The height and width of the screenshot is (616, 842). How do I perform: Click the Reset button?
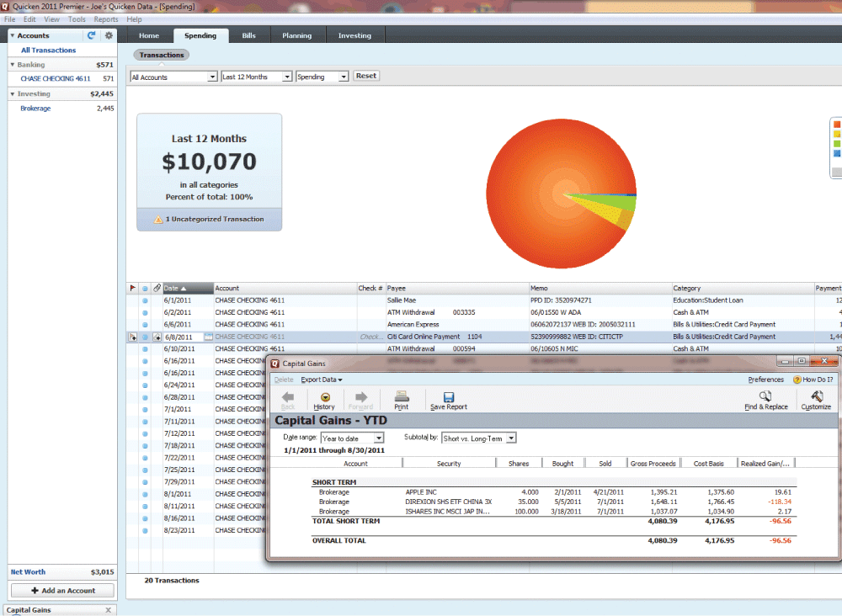point(366,76)
